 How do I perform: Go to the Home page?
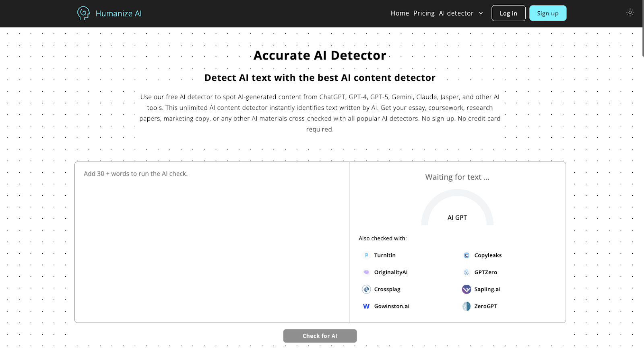tap(399, 13)
